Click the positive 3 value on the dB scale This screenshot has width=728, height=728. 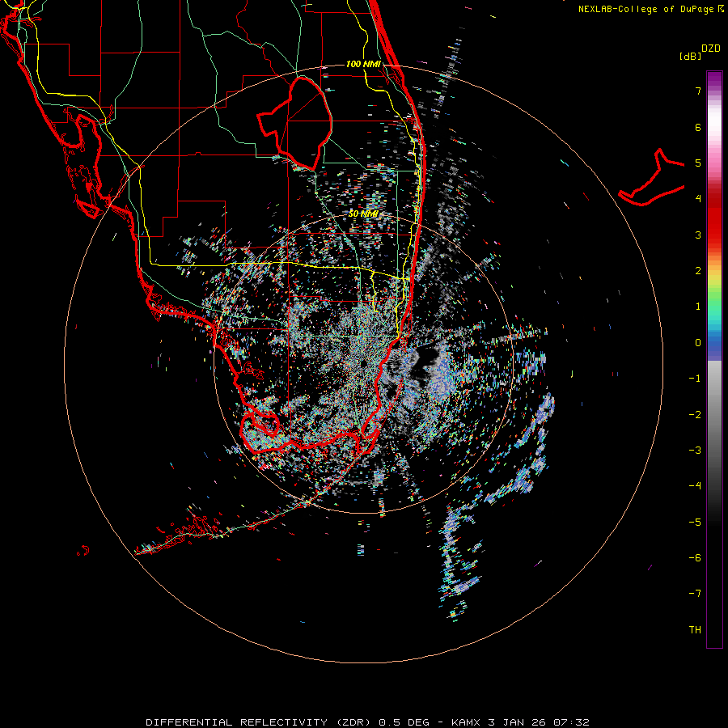click(698, 235)
